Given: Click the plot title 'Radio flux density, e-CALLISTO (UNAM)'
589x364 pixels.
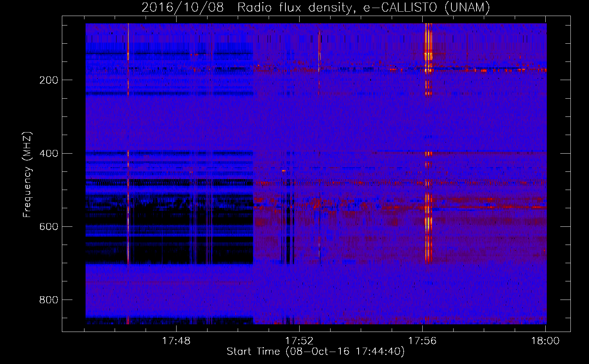Looking at the screenshot, I should click(364, 8).
